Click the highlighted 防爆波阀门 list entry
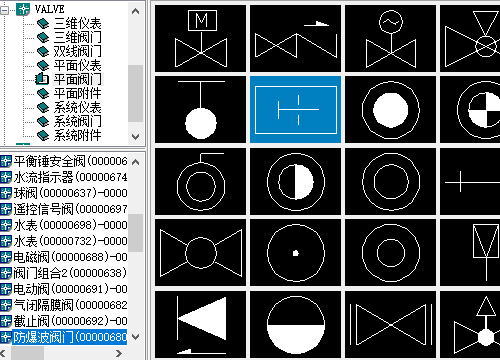 click(x=70, y=337)
